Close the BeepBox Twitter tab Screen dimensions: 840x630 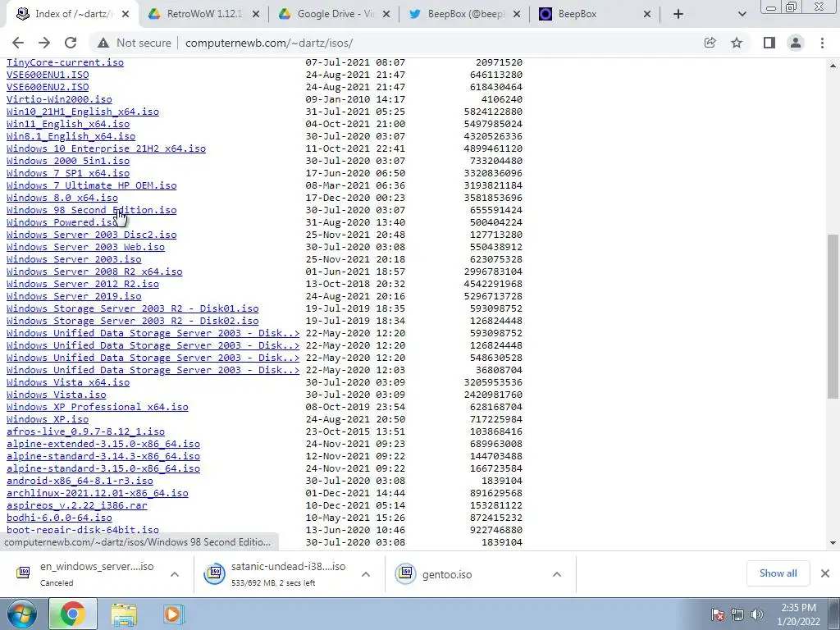[x=517, y=15]
